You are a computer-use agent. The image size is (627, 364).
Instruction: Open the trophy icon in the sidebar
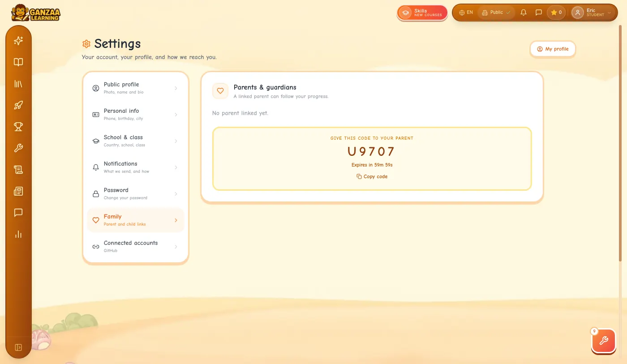(x=18, y=127)
